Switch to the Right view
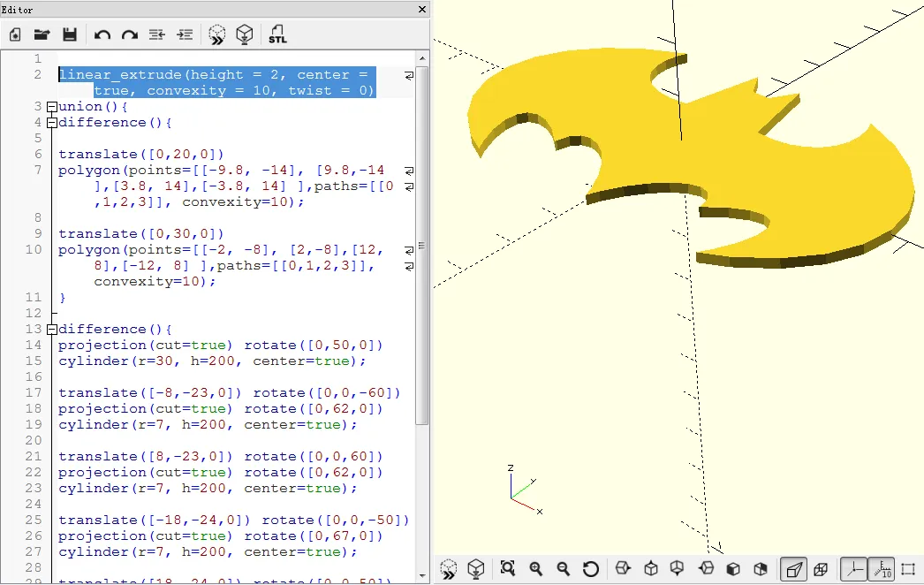Image resolution: width=924 pixels, height=585 pixels. [x=623, y=568]
